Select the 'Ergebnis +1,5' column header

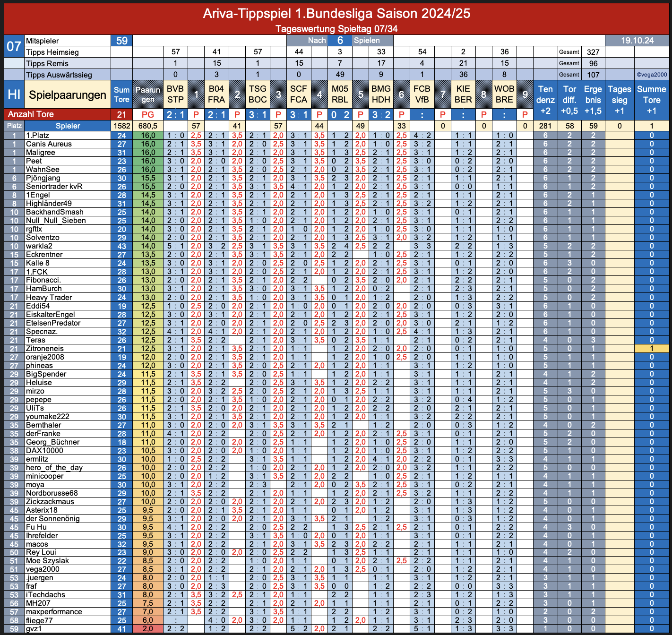tap(593, 100)
